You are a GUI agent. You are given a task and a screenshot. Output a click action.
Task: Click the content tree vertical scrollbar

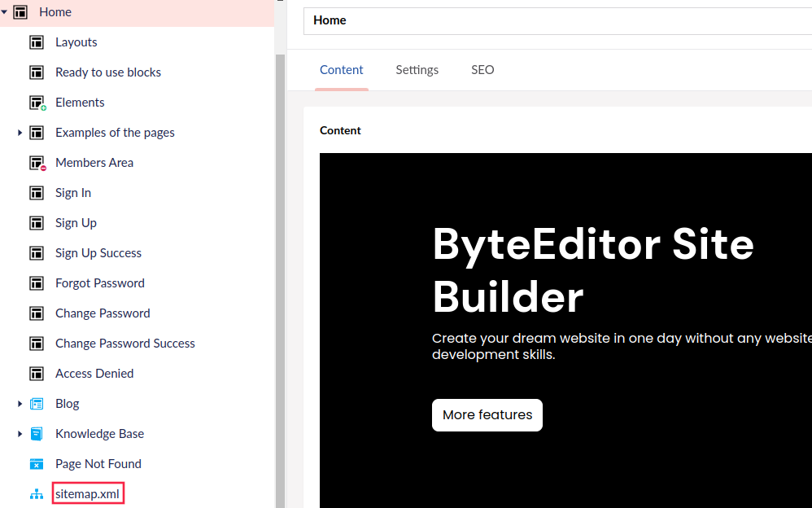(280, 277)
